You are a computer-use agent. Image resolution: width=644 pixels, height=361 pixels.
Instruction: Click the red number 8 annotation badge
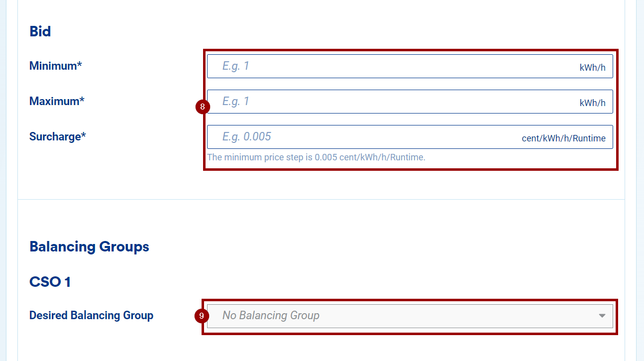[x=203, y=107]
